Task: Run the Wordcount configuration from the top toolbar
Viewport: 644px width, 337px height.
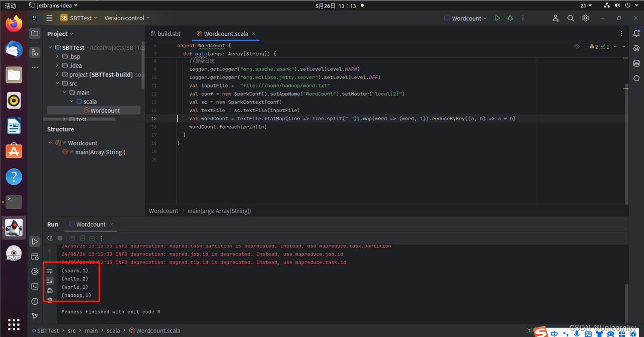Action: 497,18
